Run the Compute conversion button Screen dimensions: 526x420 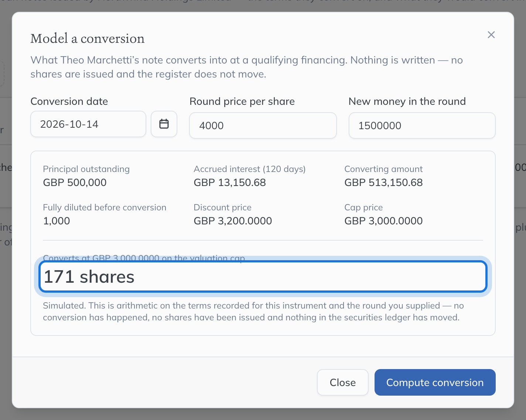pyautogui.click(x=435, y=382)
